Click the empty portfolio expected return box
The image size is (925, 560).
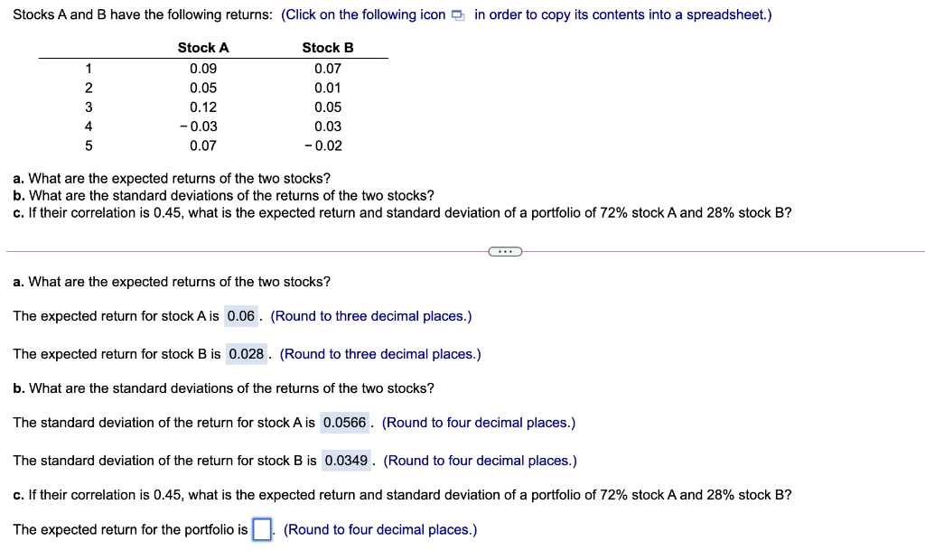click(262, 528)
